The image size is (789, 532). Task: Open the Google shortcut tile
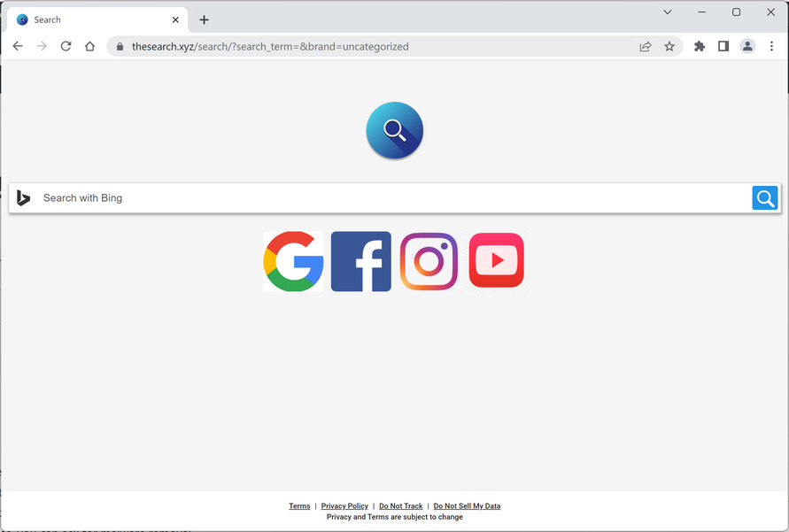(x=293, y=261)
